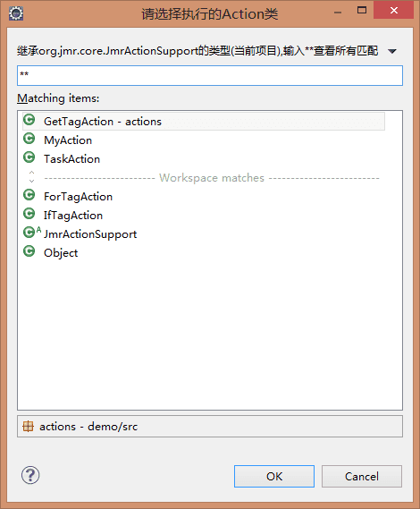
Task: Maximize the Action class dialog window
Action: click(x=362, y=11)
